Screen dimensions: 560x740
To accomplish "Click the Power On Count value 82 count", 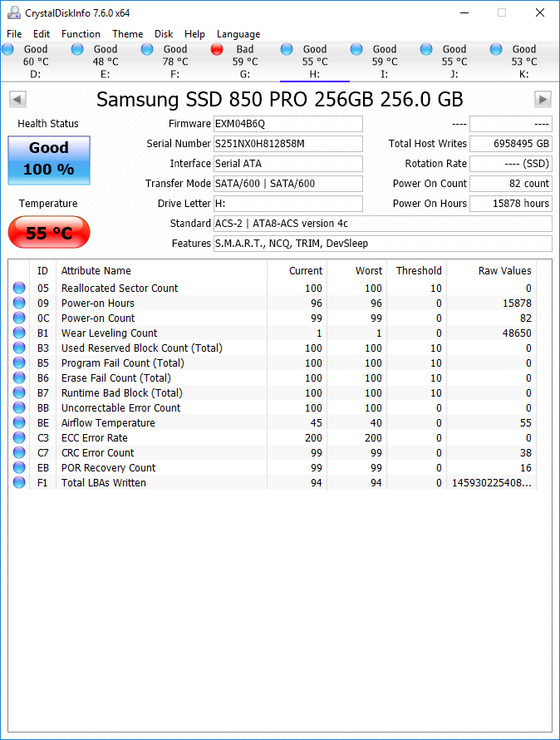I will (x=511, y=184).
